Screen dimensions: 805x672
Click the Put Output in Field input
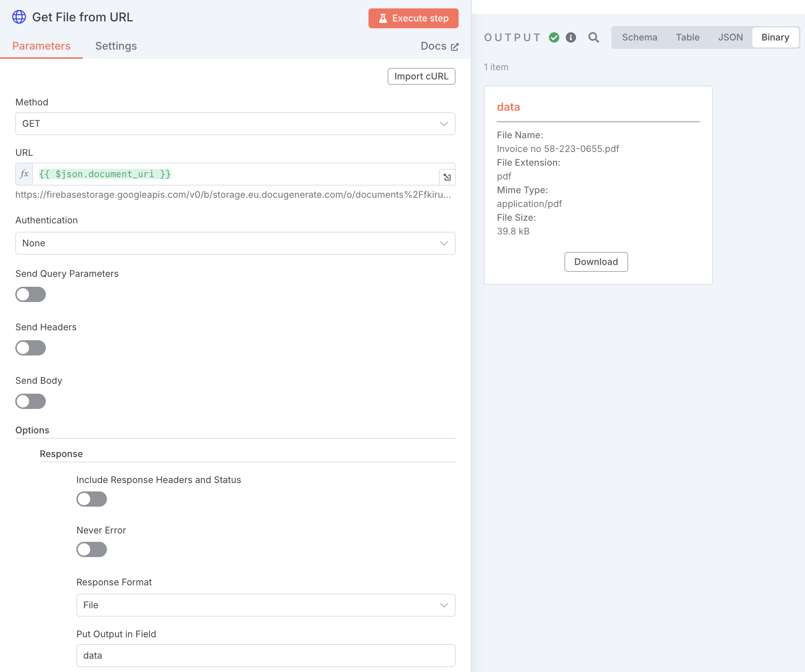(x=266, y=656)
